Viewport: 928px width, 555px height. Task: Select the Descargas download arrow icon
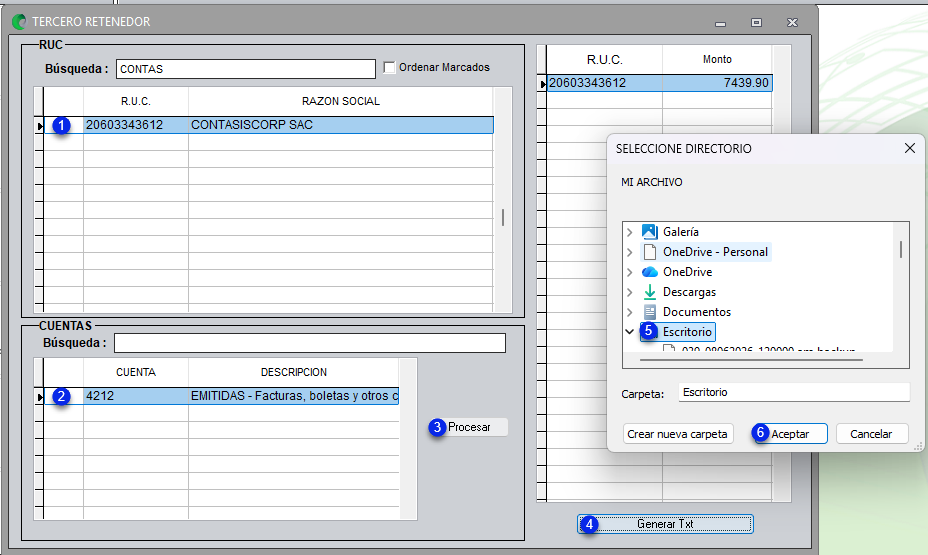point(650,292)
